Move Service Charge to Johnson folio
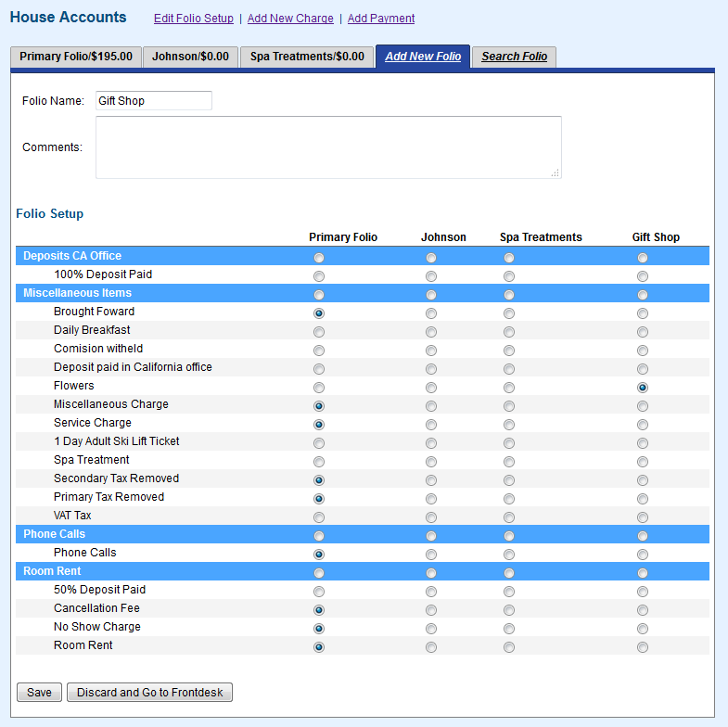The image size is (728, 727). tap(431, 425)
